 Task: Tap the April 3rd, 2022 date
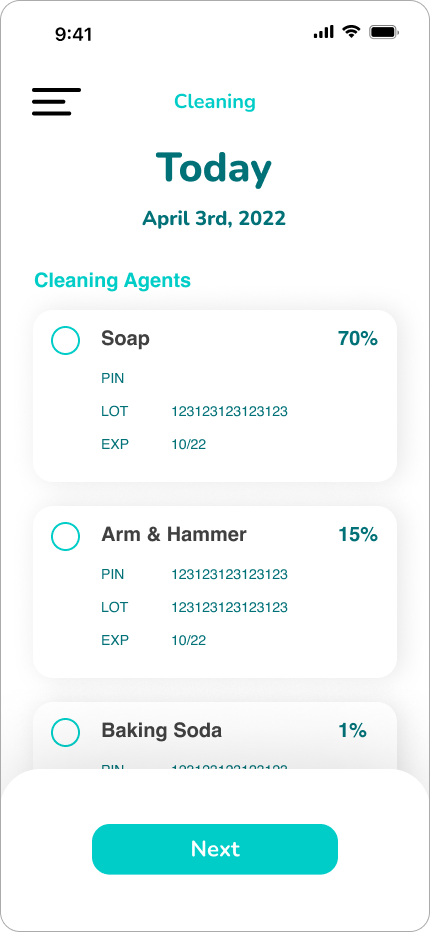214,218
